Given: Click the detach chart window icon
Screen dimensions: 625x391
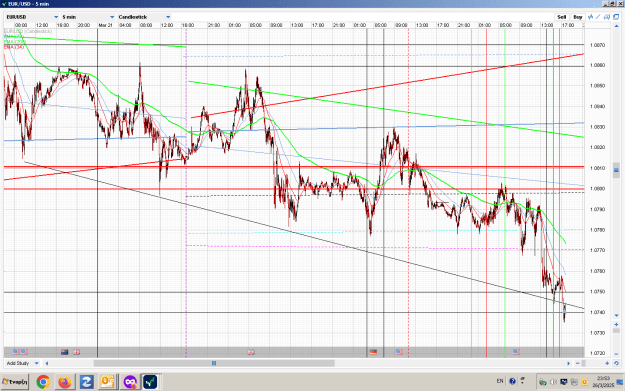Looking at the screenshot, I should [616, 17].
